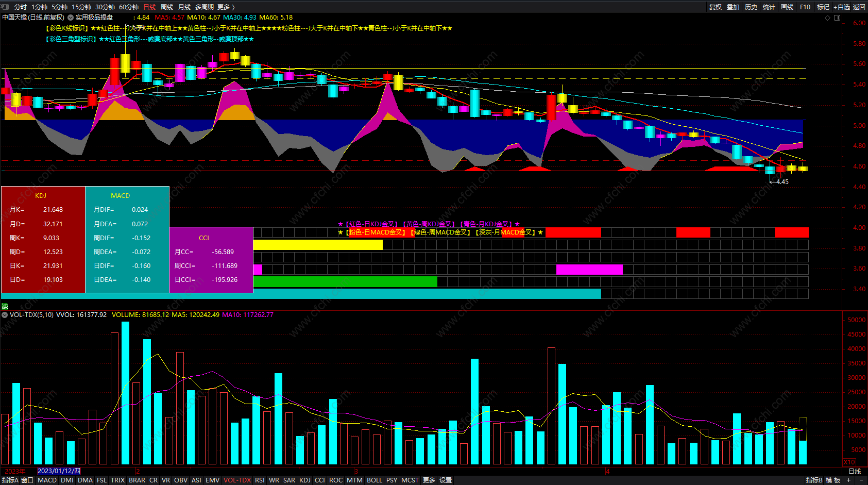Click the diamond marker icon in chart corner
868x485 pixels.
tap(828, 18)
